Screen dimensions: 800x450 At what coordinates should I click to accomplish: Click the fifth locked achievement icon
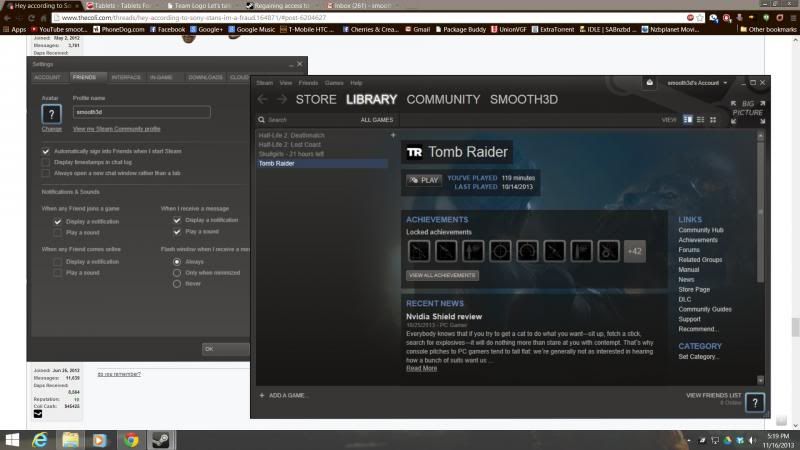527,251
